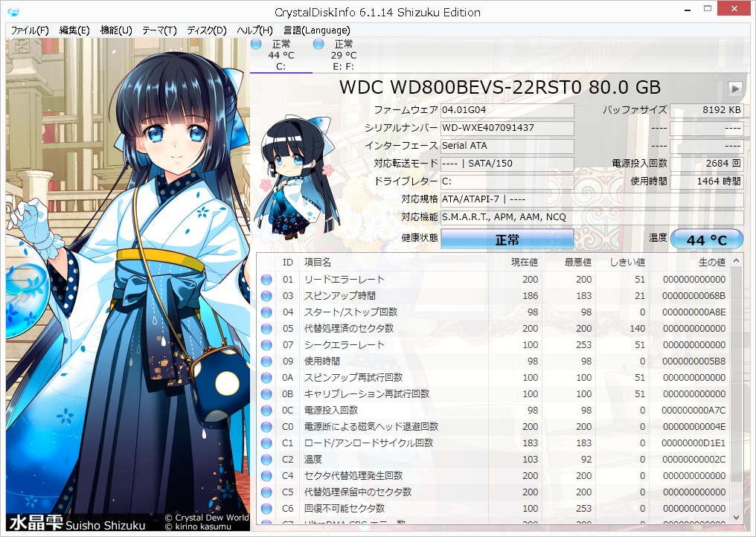
Task: Open the 言語(Language) menu
Action: (317, 30)
